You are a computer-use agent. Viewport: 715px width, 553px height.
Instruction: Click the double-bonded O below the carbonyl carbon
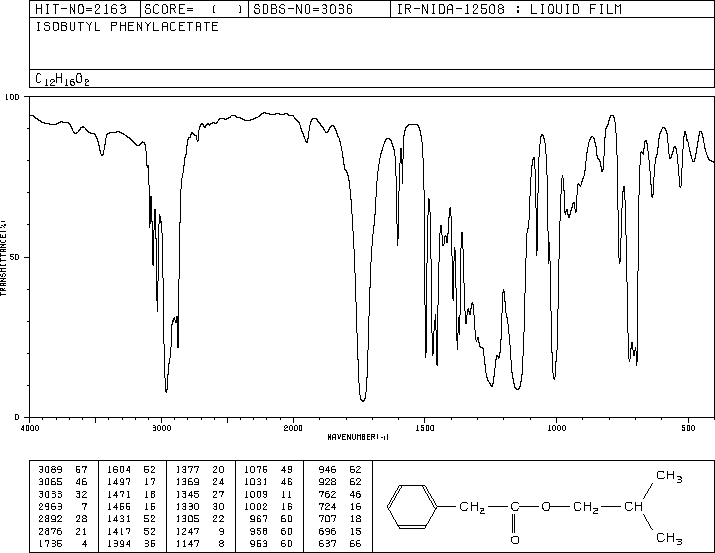[515, 540]
